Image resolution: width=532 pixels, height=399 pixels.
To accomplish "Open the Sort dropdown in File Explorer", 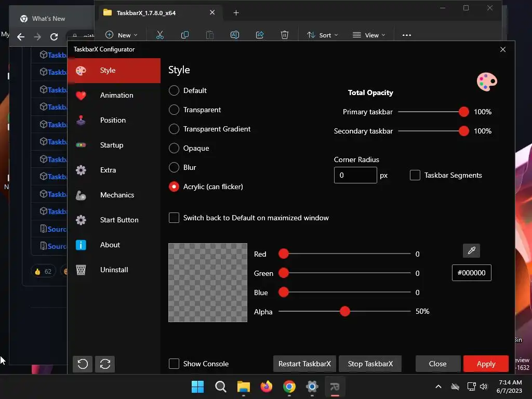I will (322, 35).
